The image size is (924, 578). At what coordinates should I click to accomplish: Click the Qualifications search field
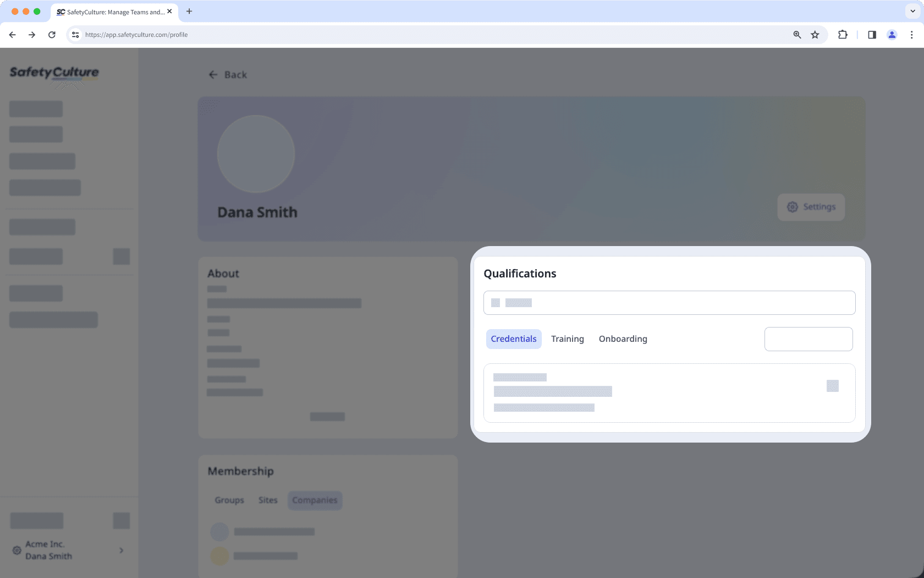669,303
